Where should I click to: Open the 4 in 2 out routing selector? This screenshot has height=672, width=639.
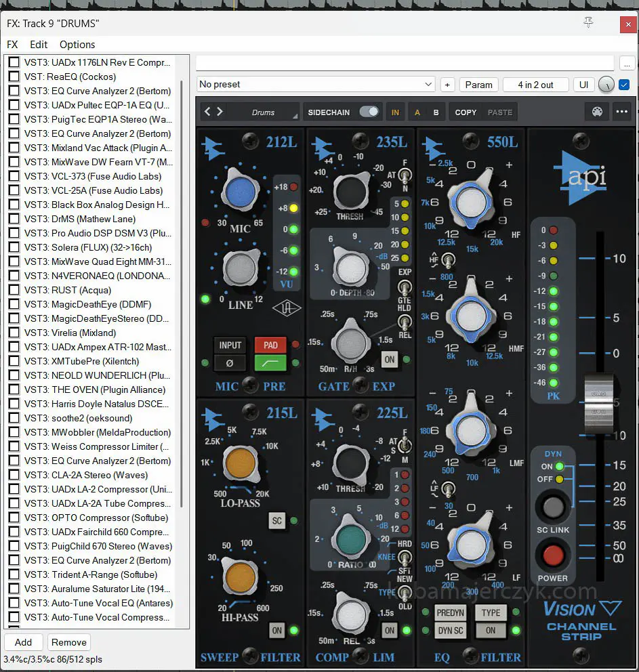[x=535, y=85]
